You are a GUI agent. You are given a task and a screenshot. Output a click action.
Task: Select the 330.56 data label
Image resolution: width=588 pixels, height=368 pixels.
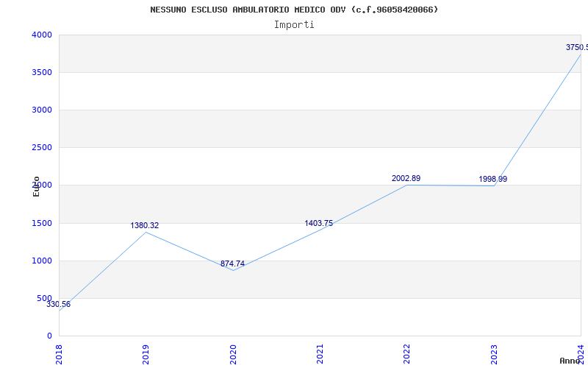click(x=59, y=304)
